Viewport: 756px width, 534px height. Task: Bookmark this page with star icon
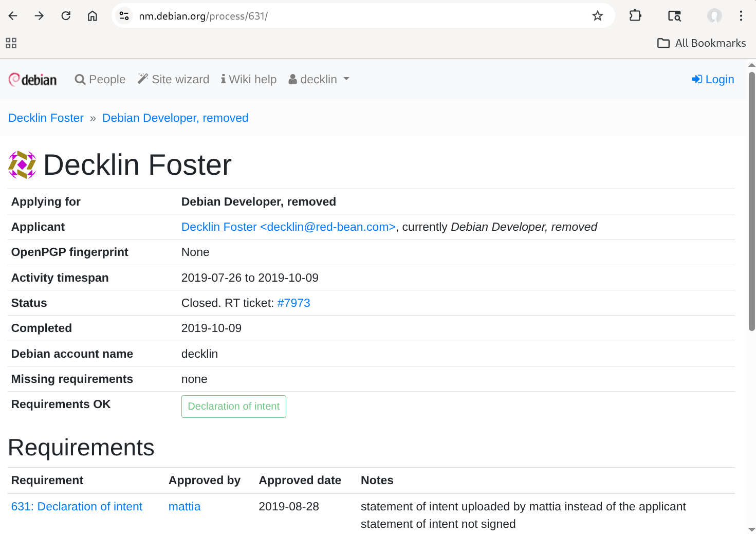pos(597,16)
